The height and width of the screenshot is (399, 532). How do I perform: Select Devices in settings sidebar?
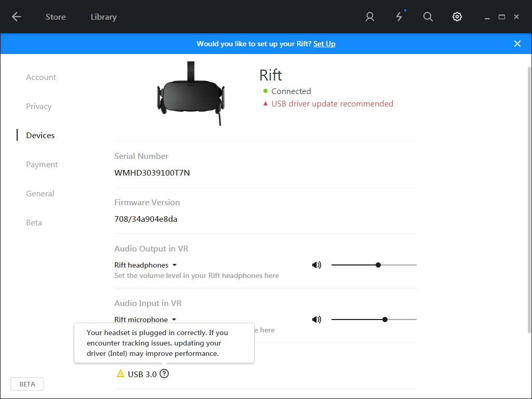click(40, 136)
